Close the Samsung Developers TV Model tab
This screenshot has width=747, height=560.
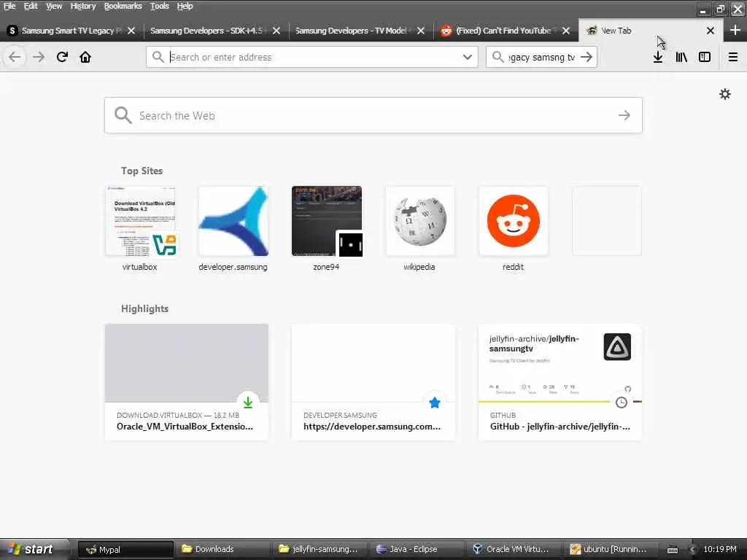coord(421,31)
